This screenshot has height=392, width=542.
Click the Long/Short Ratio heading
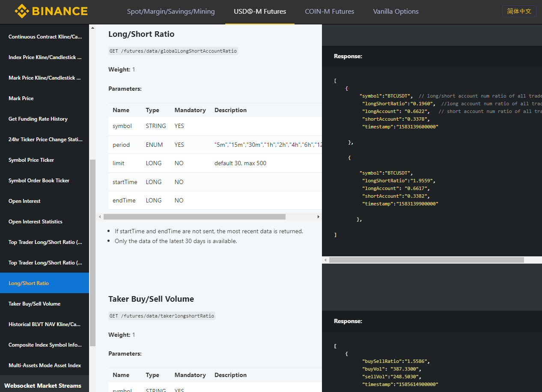click(x=141, y=34)
